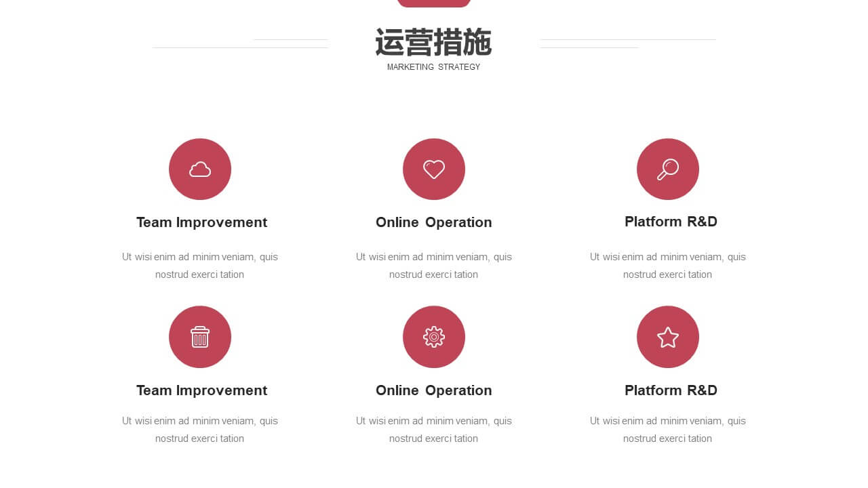
Task: Click Platform R&D heading under star icon
Action: point(671,390)
